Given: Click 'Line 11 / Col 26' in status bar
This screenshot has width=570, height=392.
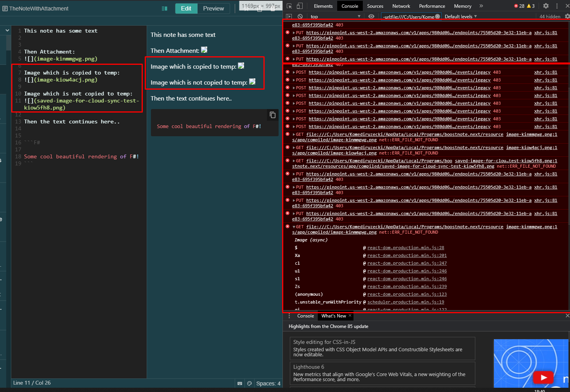Looking at the screenshot, I should point(32,383).
